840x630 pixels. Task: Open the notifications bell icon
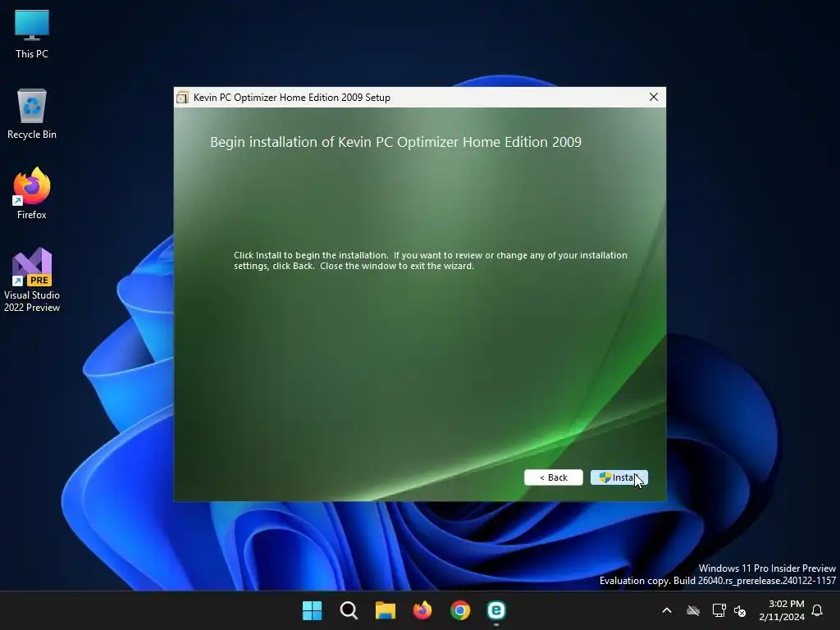818,610
